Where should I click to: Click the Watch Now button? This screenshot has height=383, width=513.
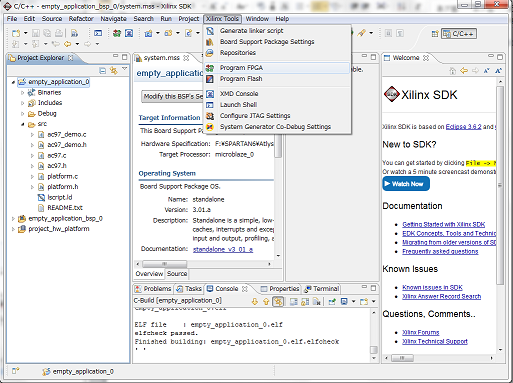(x=406, y=184)
